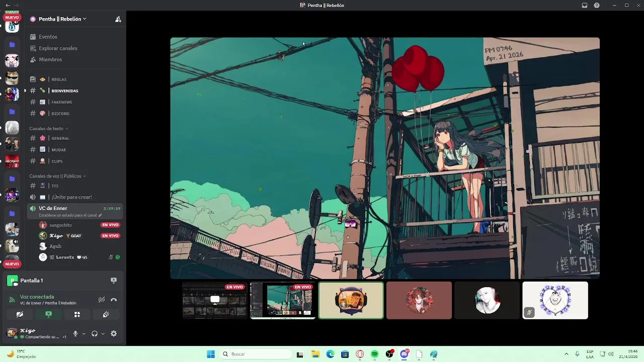The height and width of the screenshot is (362, 644).
Task: Select the red-background avatar participant tile
Action: [419, 300]
